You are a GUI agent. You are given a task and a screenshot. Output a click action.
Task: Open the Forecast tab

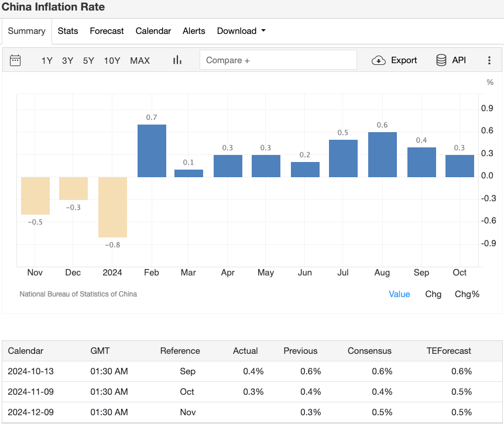(107, 31)
